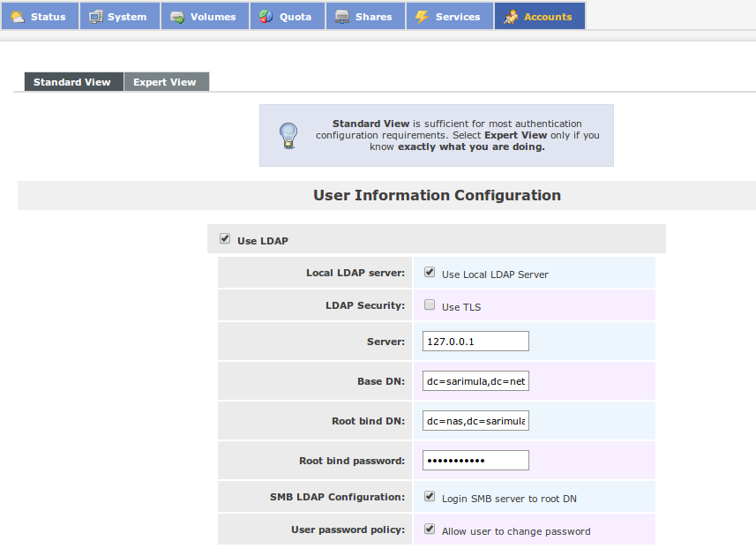Screen dimensions: 756x556
Task: Click the Shares drive icon
Action: (342, 17)
